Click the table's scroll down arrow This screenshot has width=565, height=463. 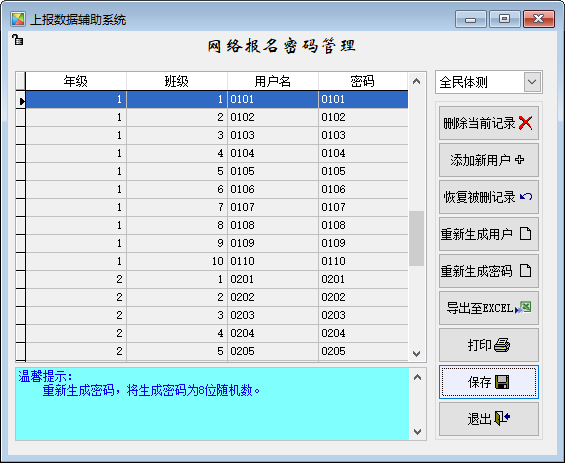point(416,353)
